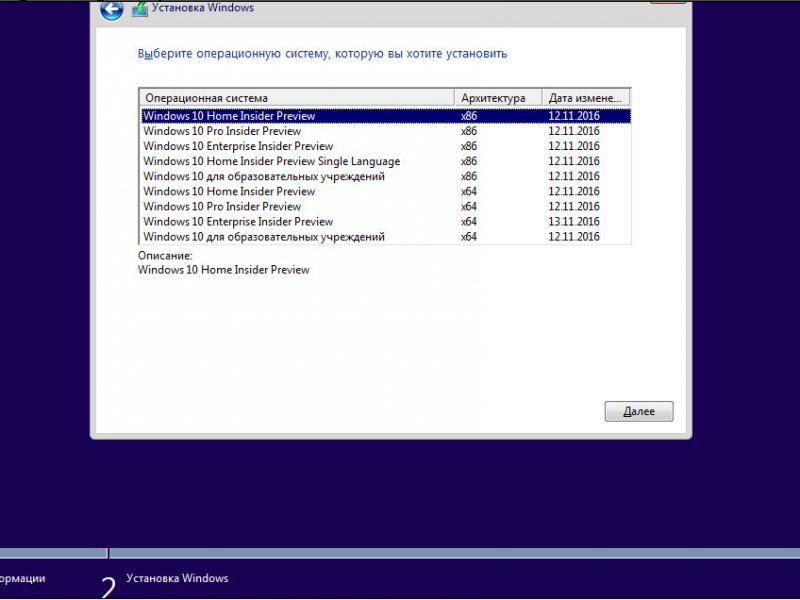This screenshot has height=600, width=800.
Task: Select Windows 10 Home Insider Preview x64 row
Action: tap(386, 191)
